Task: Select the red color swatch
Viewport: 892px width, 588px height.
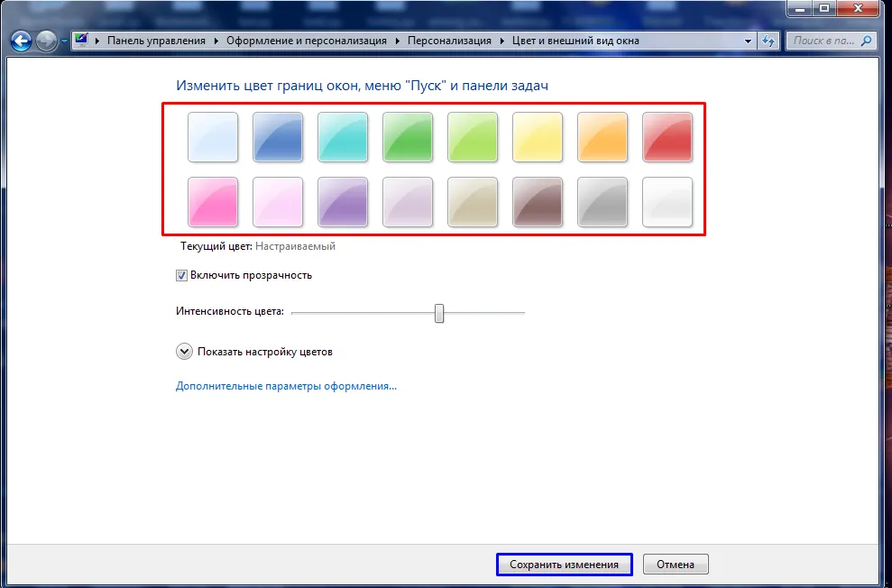Action: tap(667, 137)
